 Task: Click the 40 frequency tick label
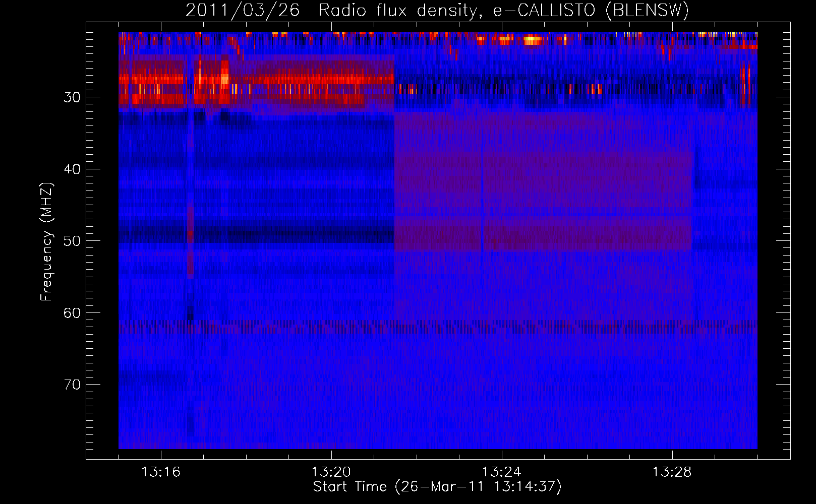[x=72, y=169]
